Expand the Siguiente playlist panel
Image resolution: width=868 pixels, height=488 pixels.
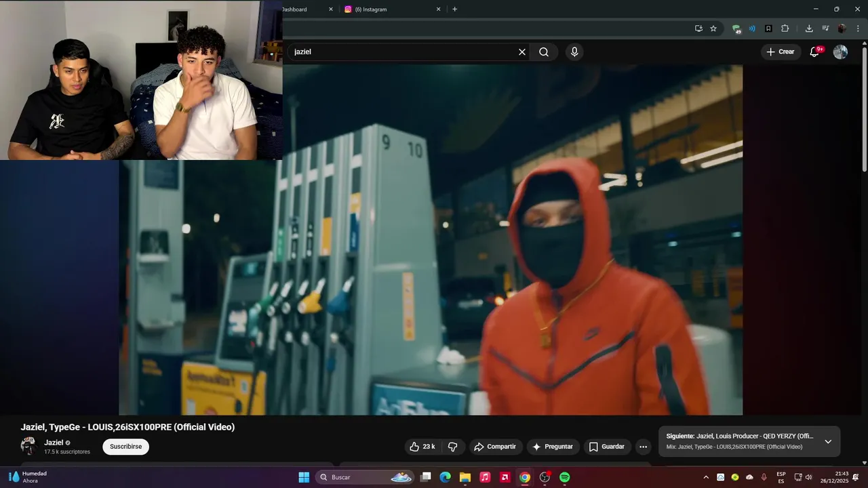pos(828,441)
